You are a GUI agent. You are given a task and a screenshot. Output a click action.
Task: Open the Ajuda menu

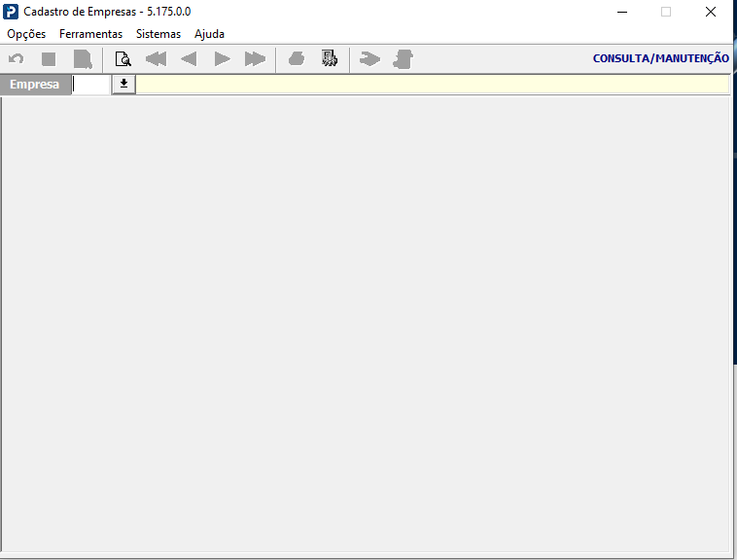point(209,34)
